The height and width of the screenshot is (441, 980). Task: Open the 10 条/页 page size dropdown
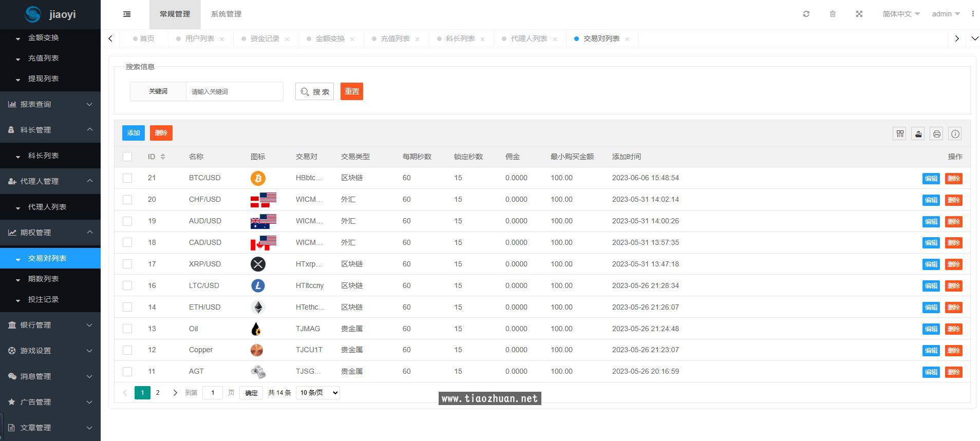tap(318, 393)
